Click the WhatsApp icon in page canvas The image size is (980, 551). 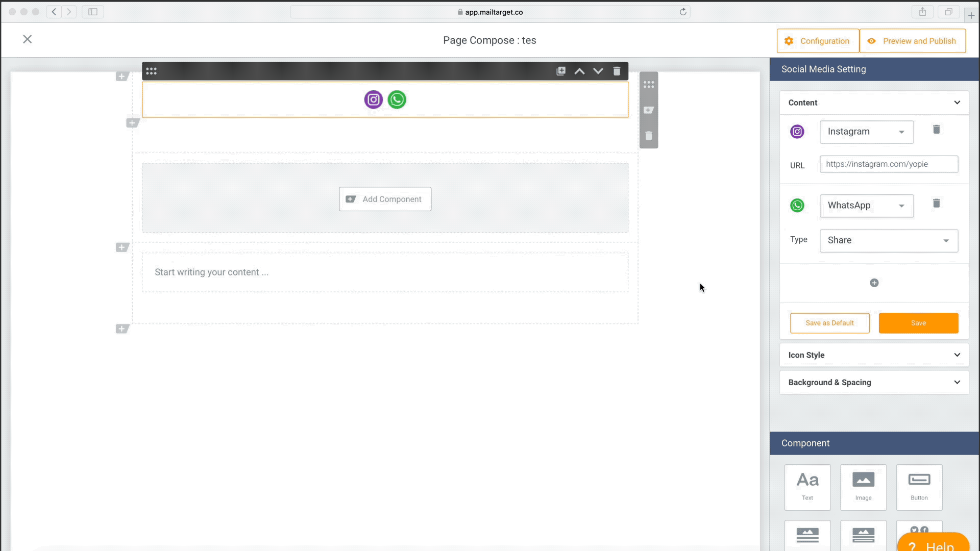pos(397,99)
